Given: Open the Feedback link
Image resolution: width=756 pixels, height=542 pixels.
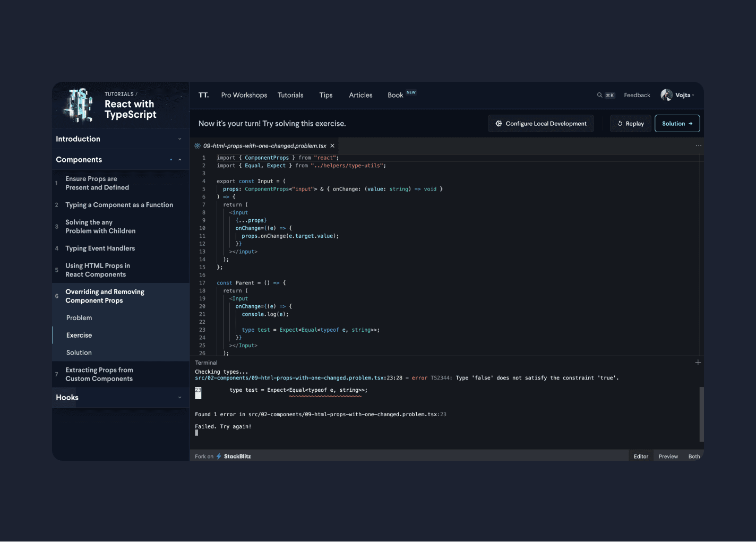Looking at the screenshot, I should (637, 95).
